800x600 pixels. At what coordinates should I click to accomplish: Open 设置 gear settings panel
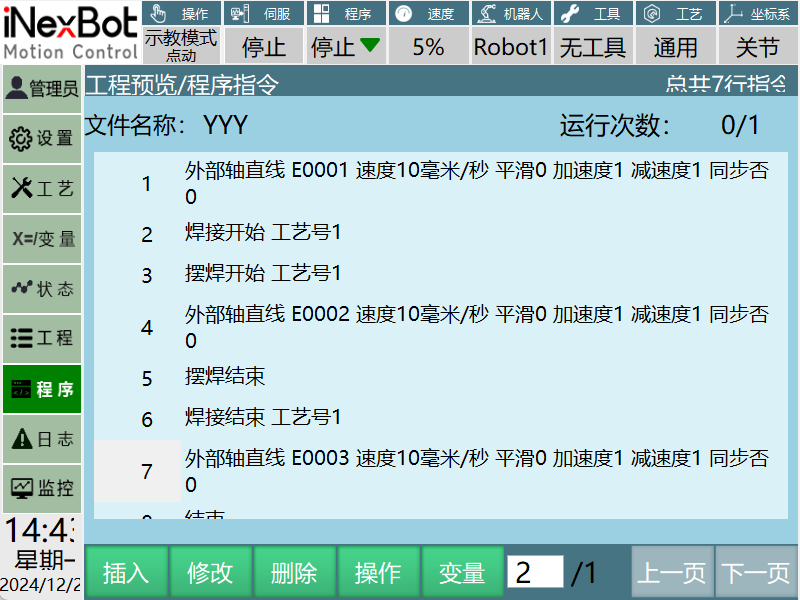tap(41, 138)
